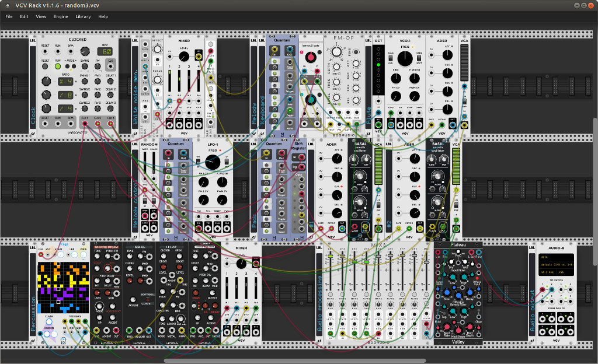Open the View menu
Image resolution: width=598 pixels, height=364 pixels.
(x=41, y=17)
